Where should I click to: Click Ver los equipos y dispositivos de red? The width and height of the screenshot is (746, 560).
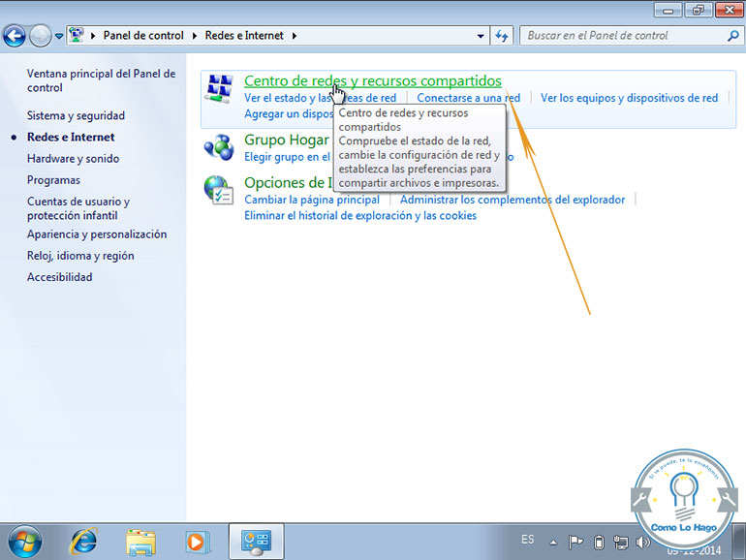629,98
